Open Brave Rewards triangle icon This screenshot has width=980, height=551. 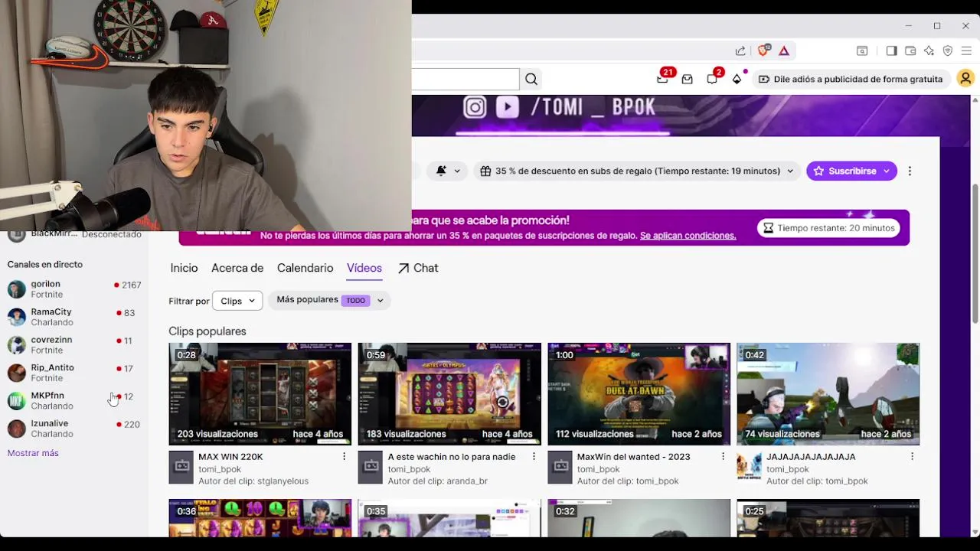(784, 51)
